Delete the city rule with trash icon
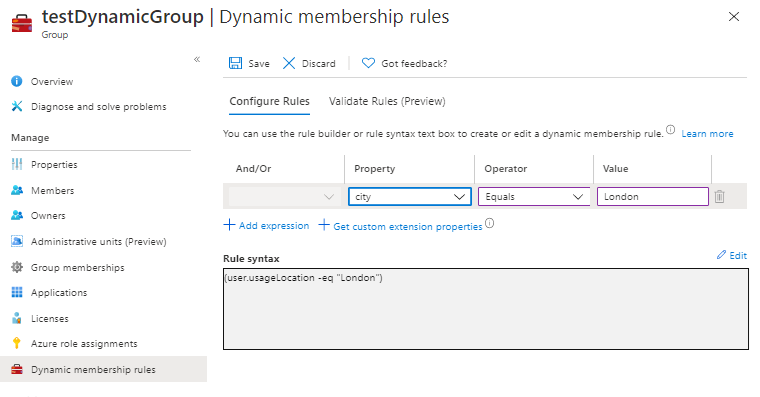 click(719, 196)
